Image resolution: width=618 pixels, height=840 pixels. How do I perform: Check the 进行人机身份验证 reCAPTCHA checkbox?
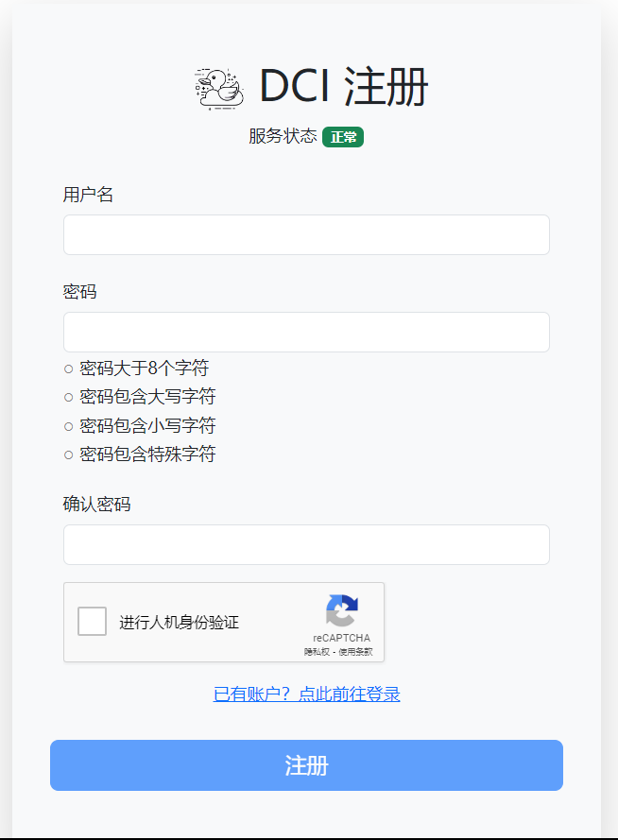click(92, 622)
